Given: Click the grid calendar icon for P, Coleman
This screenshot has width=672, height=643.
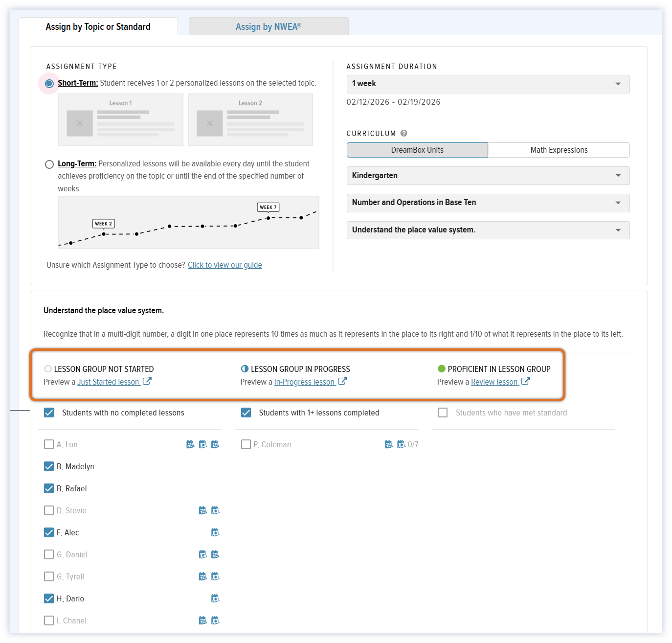Looking at the screenshot, I should pos(389,444).
